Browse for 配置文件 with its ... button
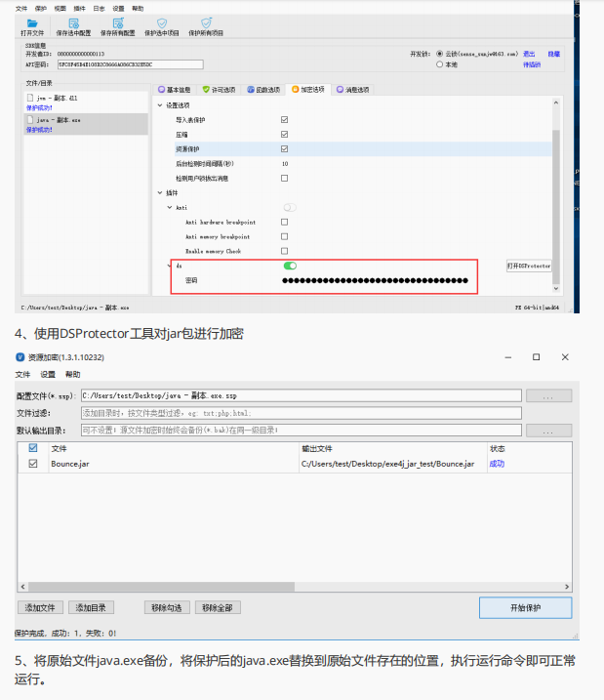This screenshot has width=604, height=700. [548, 395]
